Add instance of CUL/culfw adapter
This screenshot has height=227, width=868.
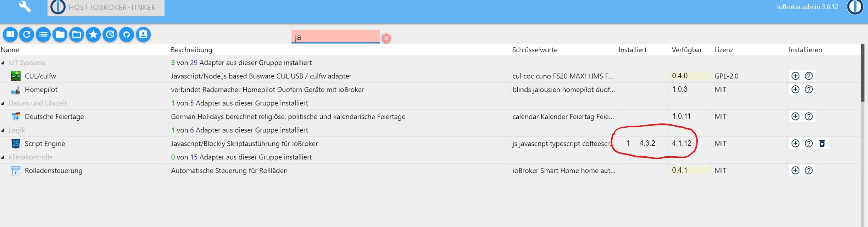[795, 76]
